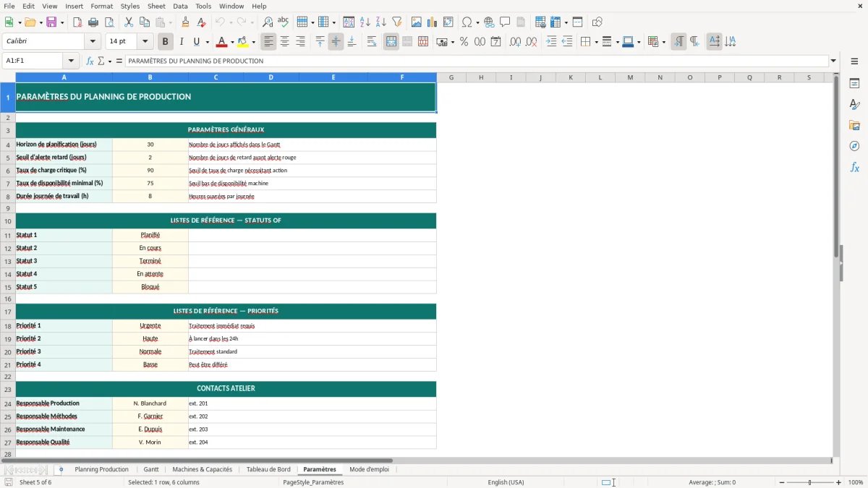Toggle the AutoFilter funnel icon

[396, 22]
